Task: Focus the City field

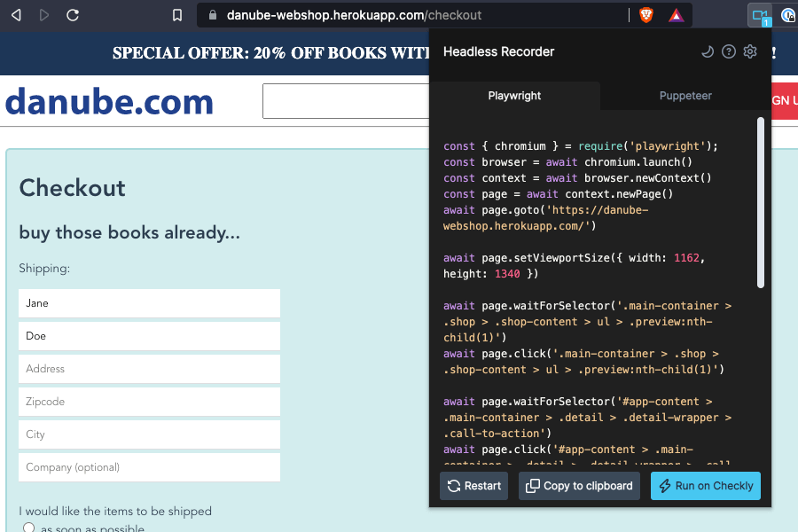Action: pyautogui.click(x=149, y=434)
